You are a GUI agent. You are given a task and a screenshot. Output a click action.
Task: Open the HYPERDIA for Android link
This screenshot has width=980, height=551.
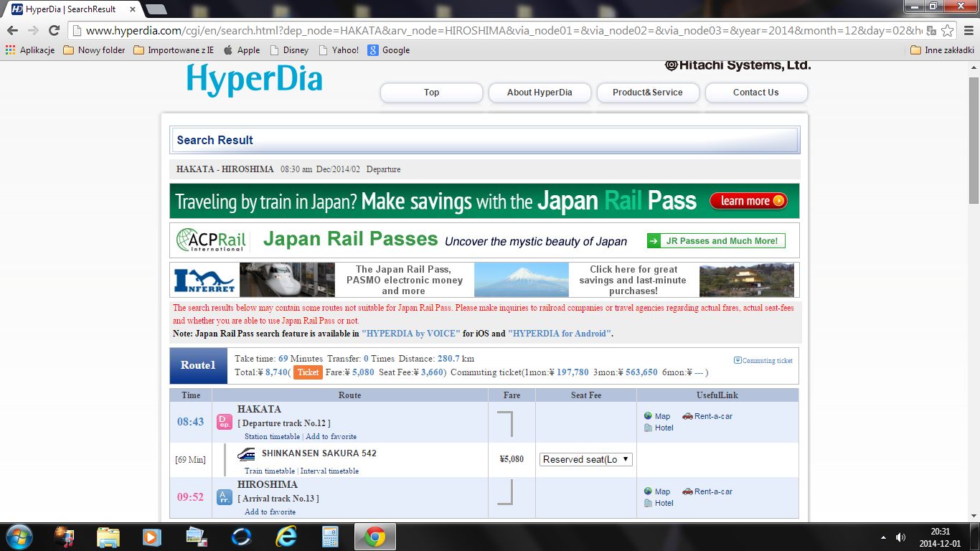click(560, 334)
